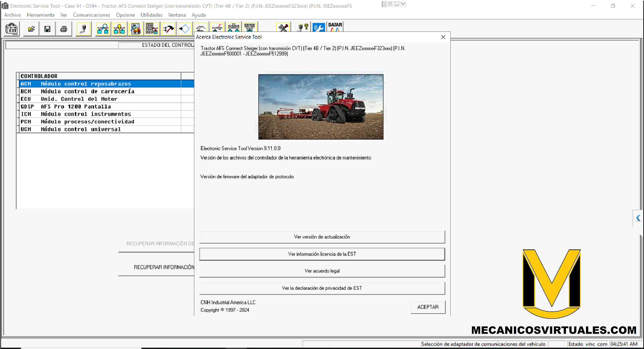Select the GDSP AFS Pro 1200 Pantalla row
This screenshot has width=644, height=349.
(x=107, y=106)
